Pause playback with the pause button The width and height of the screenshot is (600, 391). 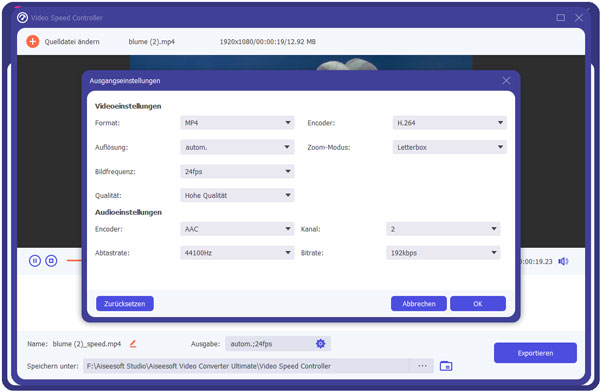(35, 261)
